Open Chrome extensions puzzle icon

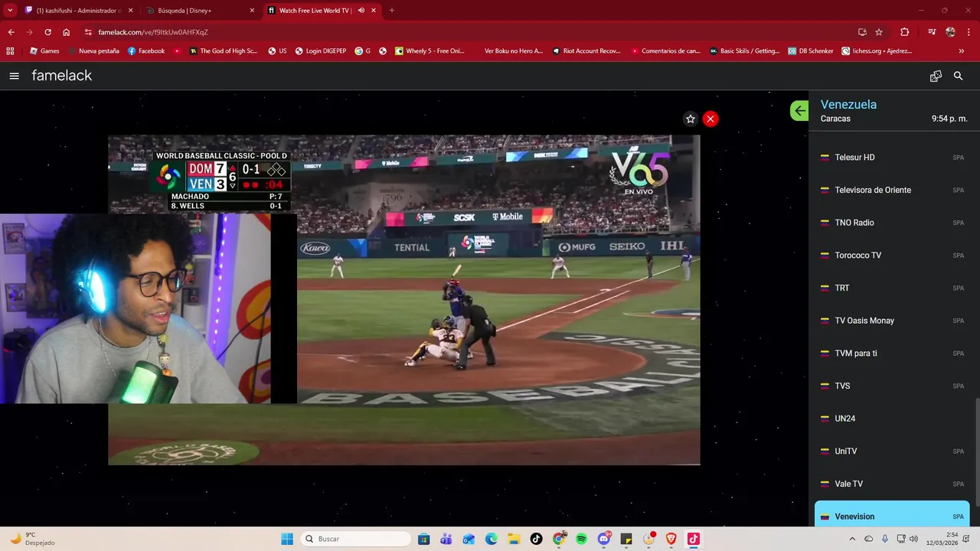[x=905, y=32]
